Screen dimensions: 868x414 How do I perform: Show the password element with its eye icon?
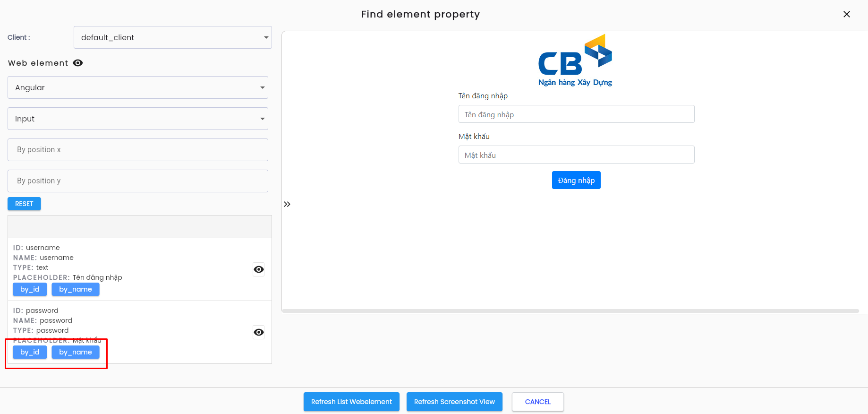click(259, 332)
